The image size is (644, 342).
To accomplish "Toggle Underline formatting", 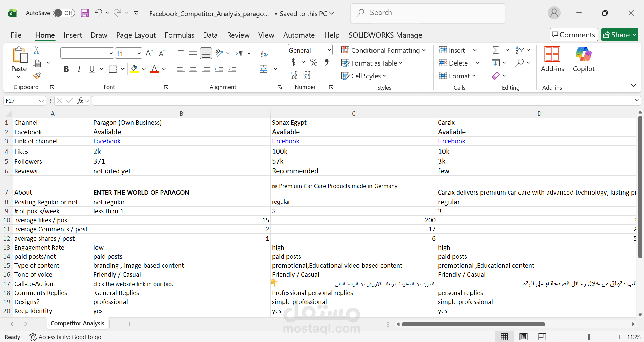I will [92, 69].
